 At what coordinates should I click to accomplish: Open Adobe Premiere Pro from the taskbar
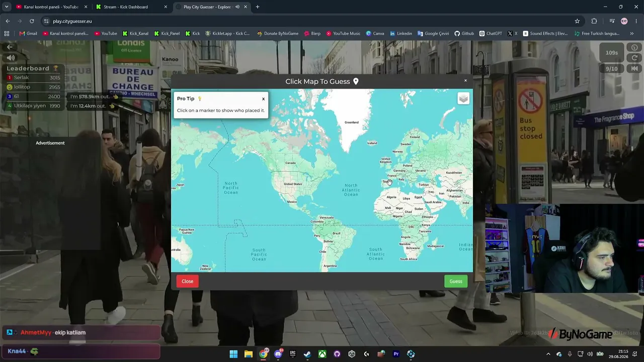coord(396,354)
